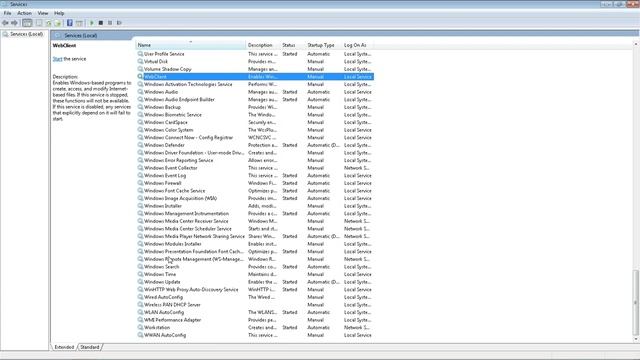Open the View menu
The height and width of the screenshot is (360, 640).
pos(43,13)
